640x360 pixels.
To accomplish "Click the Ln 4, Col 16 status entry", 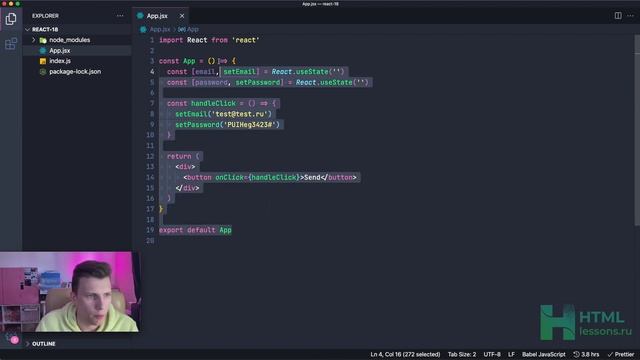I will (405, 354).
